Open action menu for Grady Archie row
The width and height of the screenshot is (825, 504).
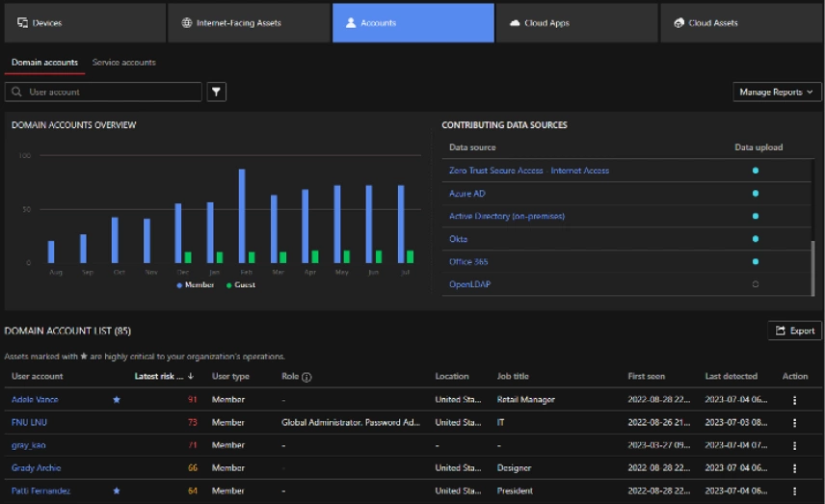[x=794, y=468]
